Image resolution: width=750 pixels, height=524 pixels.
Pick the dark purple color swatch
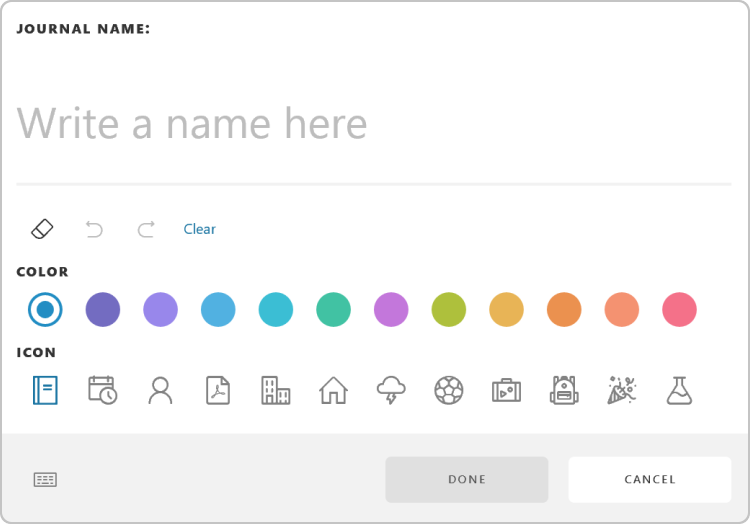(103, 310)
